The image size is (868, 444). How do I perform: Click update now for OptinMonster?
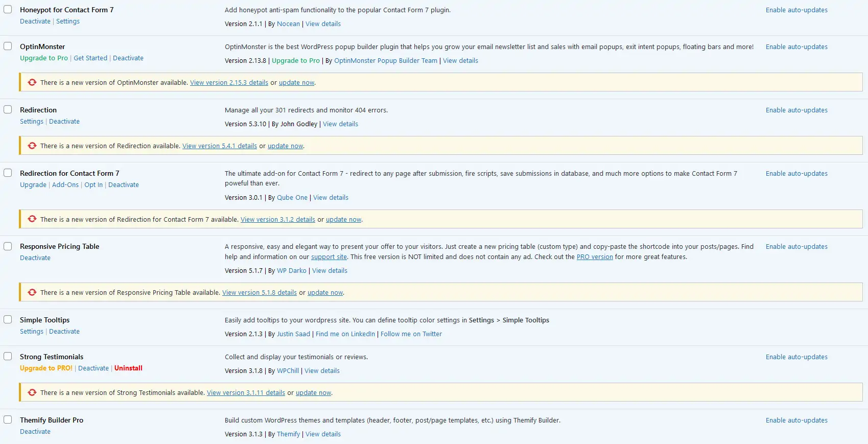[x=296, y=83]
